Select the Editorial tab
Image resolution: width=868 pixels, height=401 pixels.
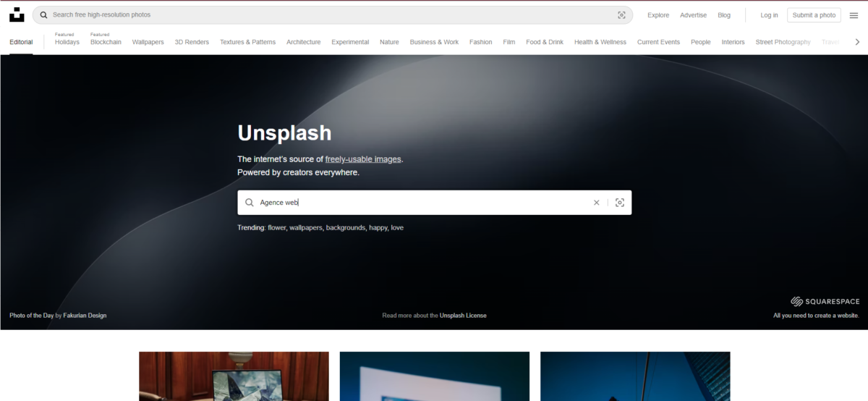[21, 42]
